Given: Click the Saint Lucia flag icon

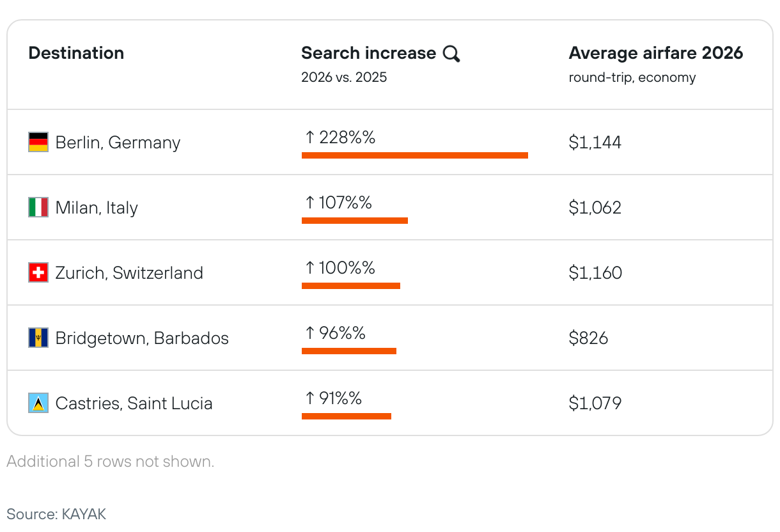Looking at the screenshot, I should point(38,403).
